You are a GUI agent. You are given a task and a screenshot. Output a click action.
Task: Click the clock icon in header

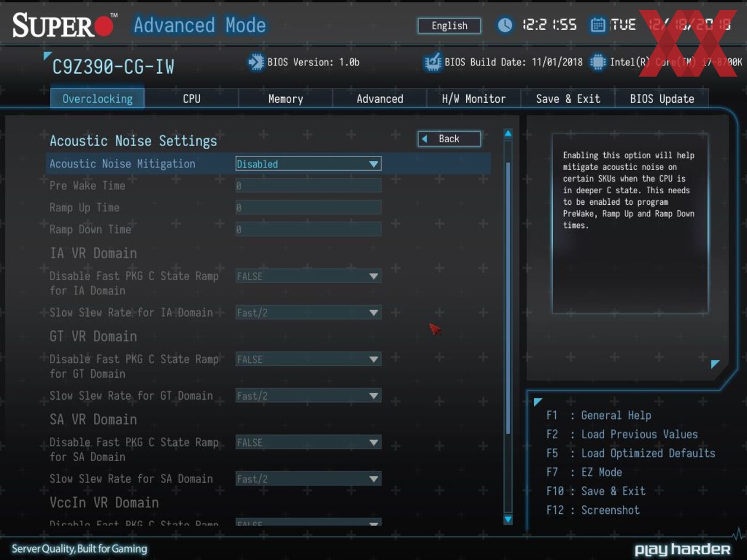[x=505, y=25]
